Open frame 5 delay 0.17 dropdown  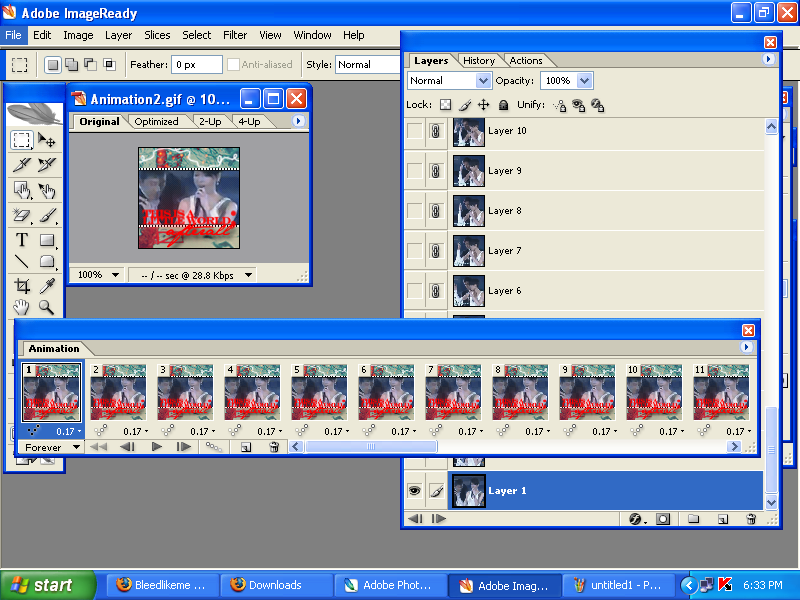coord(337,432)
